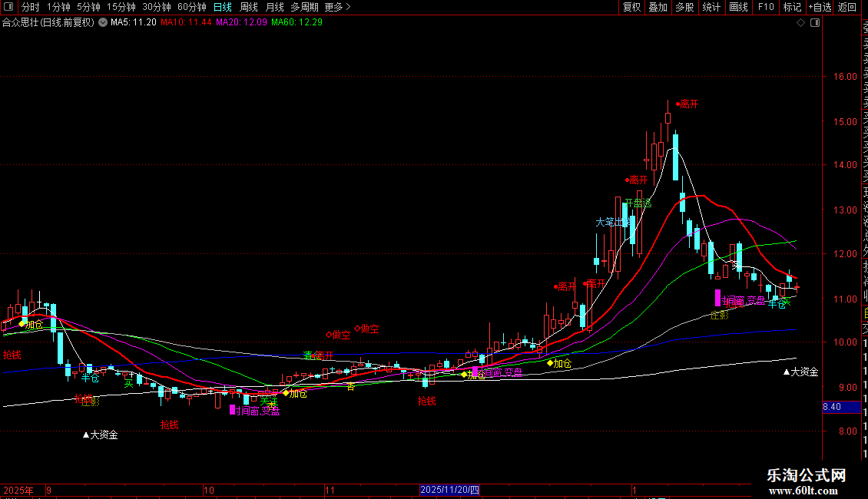
Task: Click the 合众思壮(日线.前复权) chart title
Action: pos(48,23)
